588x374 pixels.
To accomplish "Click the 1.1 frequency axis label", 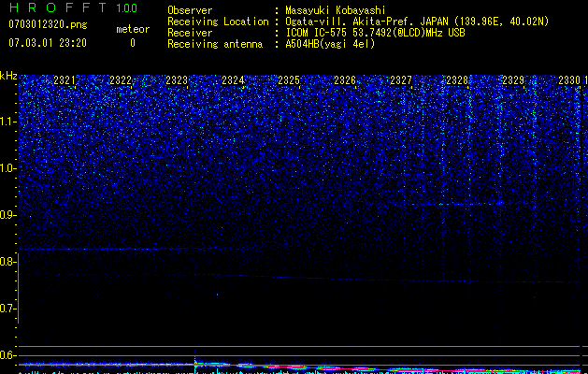I will [x=8, y=122].
